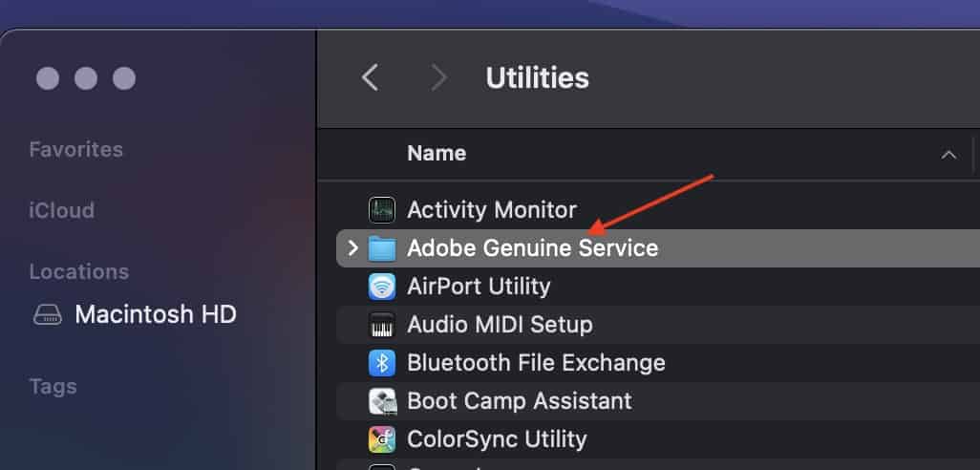
Task: Click the Tags sidebar heading
Action: pyautogui.click(x=53, y=387)
